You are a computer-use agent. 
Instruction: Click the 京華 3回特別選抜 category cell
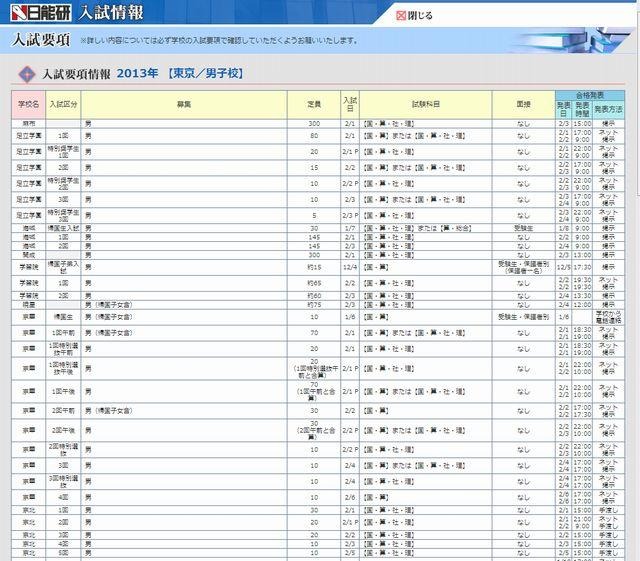(63, 481)
